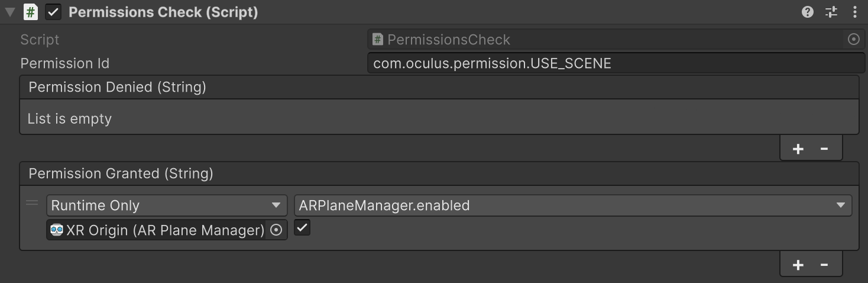This screenshot has width=868, height=283.
Task: Click the Permission Id text field
Action: click(x=615, y=63)
